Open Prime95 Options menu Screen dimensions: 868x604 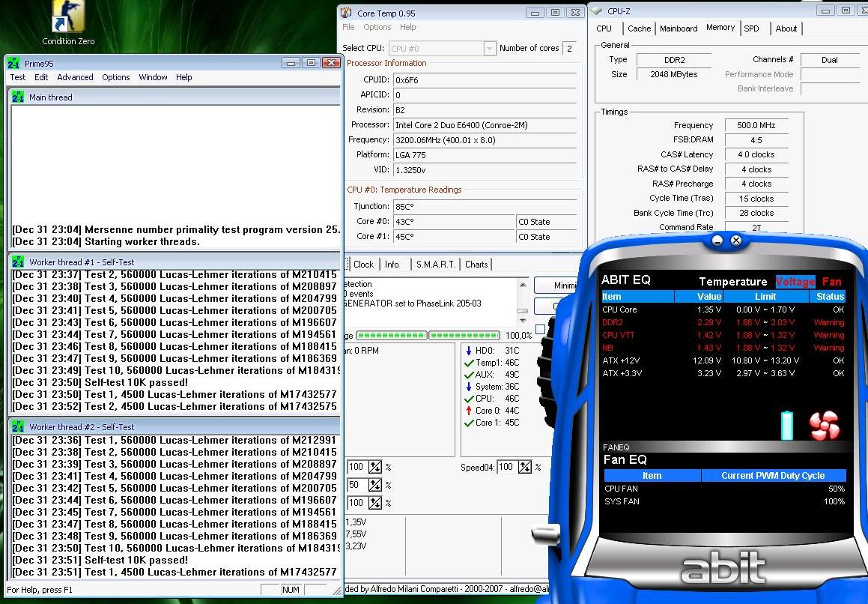[x=115, y=77]
